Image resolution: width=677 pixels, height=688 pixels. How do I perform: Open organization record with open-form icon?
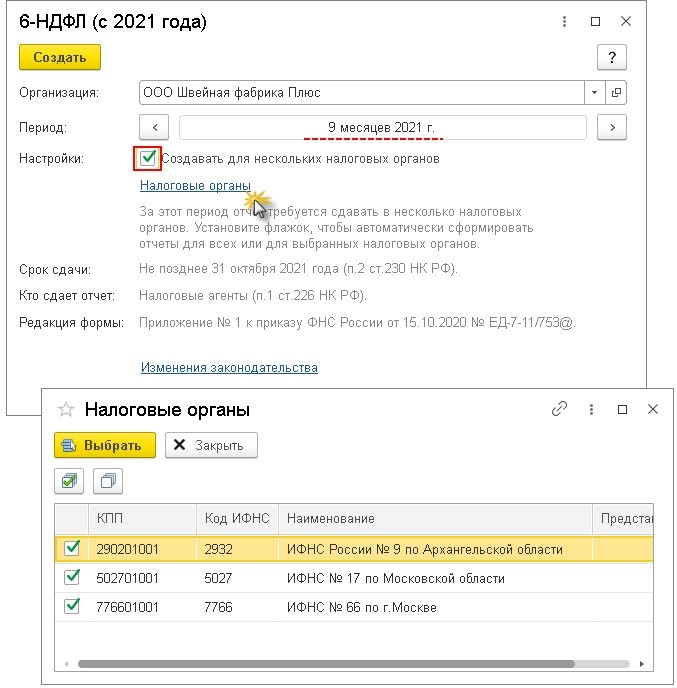coord(616,93)
